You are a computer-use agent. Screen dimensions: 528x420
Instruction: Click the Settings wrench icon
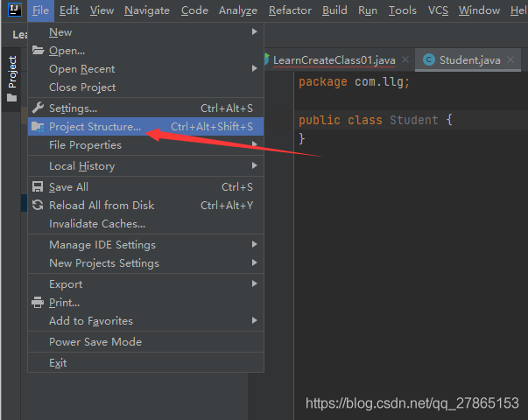tap(38, 108)
